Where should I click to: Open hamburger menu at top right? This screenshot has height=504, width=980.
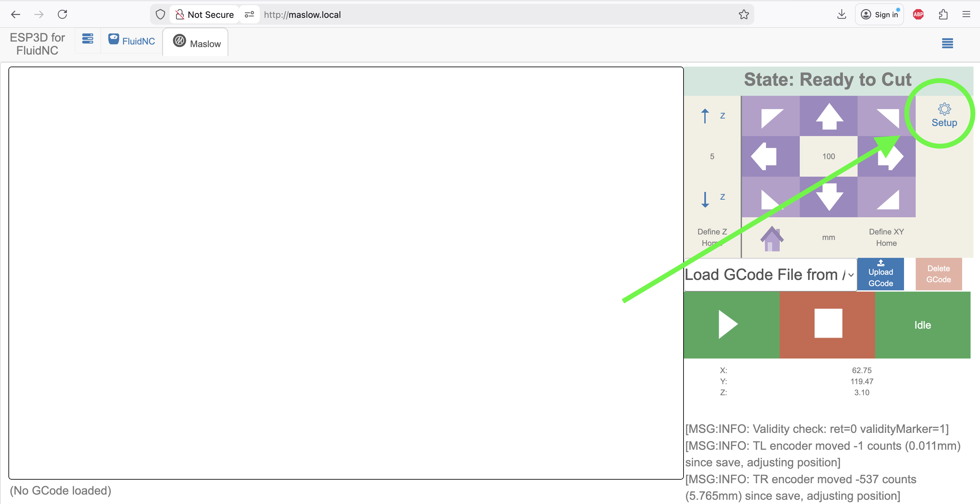947,44
